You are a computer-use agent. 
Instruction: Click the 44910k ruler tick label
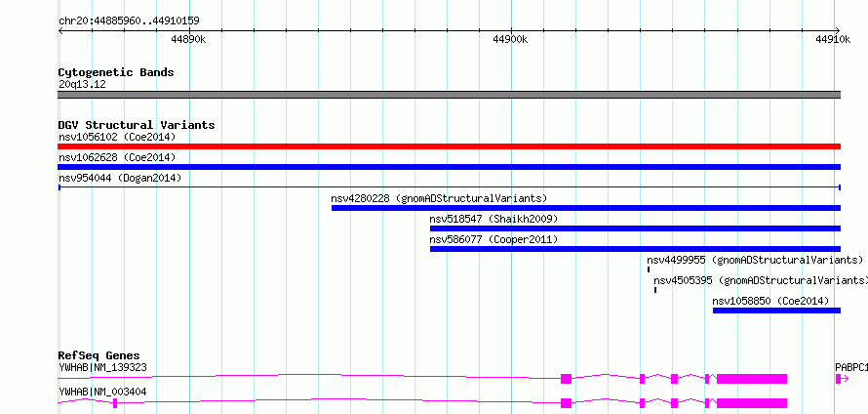click(833, 39)
